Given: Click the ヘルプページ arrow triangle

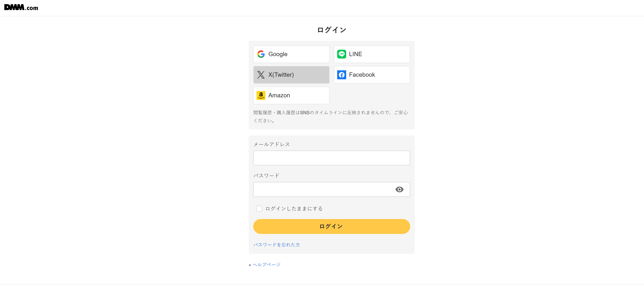Looking at the screenshot, I should coord(250,265).
